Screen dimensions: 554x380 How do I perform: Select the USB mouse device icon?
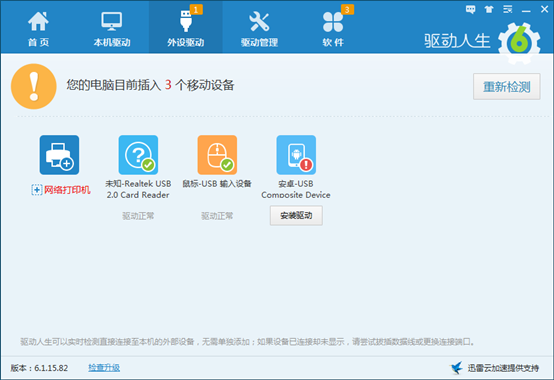[217, 155]
